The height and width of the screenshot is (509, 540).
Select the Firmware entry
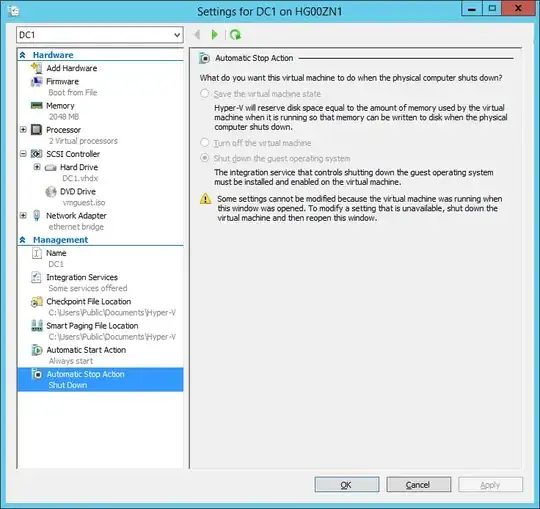click(63, 82)
